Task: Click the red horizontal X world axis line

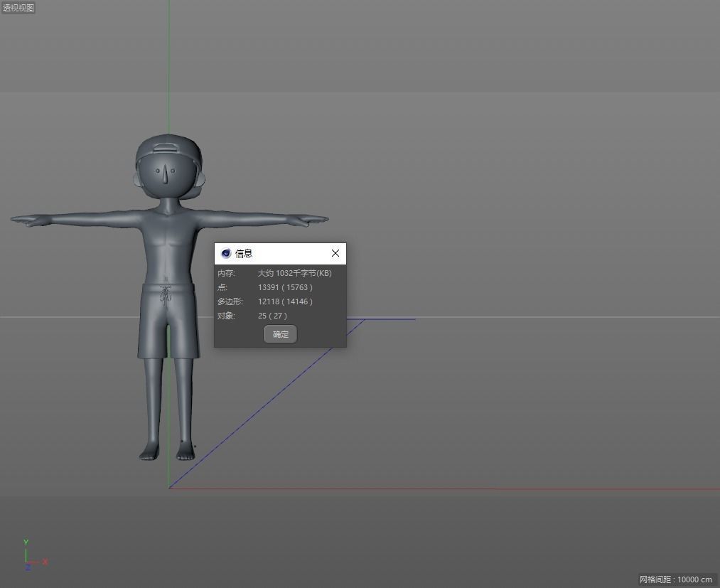Action: (x=498, y=489)
